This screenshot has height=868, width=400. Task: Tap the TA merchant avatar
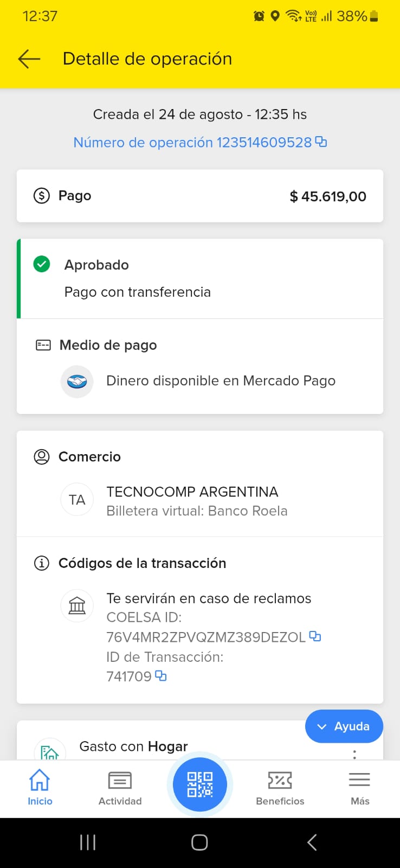(77, 500)
